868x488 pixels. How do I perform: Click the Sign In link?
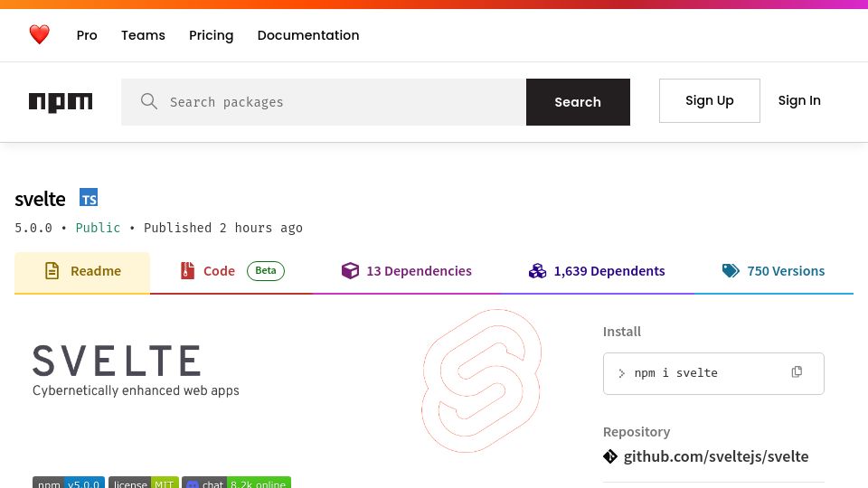point(799,100)
